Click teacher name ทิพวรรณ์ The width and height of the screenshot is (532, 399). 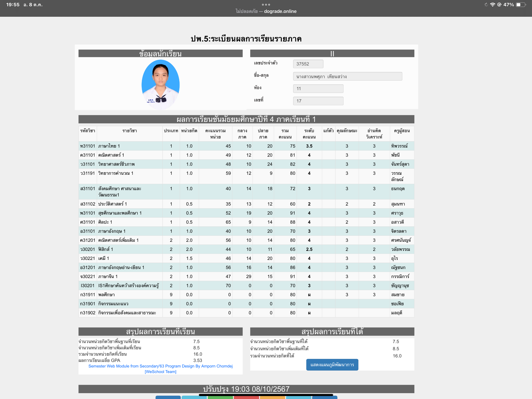(x=399, y=146)
